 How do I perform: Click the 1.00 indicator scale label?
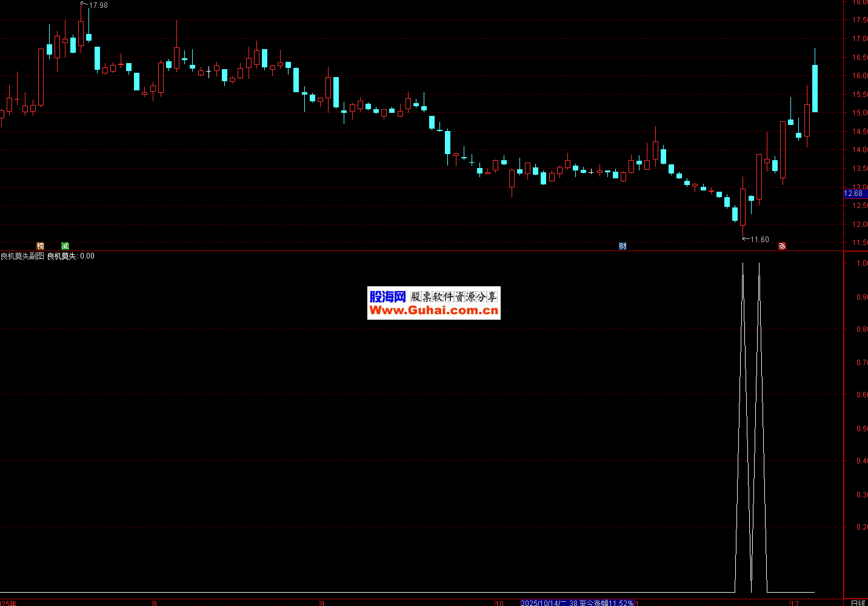pyautogui.click(x=861, y=263)
